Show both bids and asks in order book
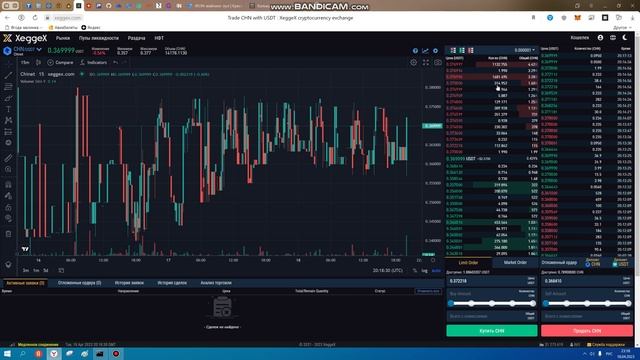Image resolution: width=640 pixels, height=360 pixels. click(453, 50)
